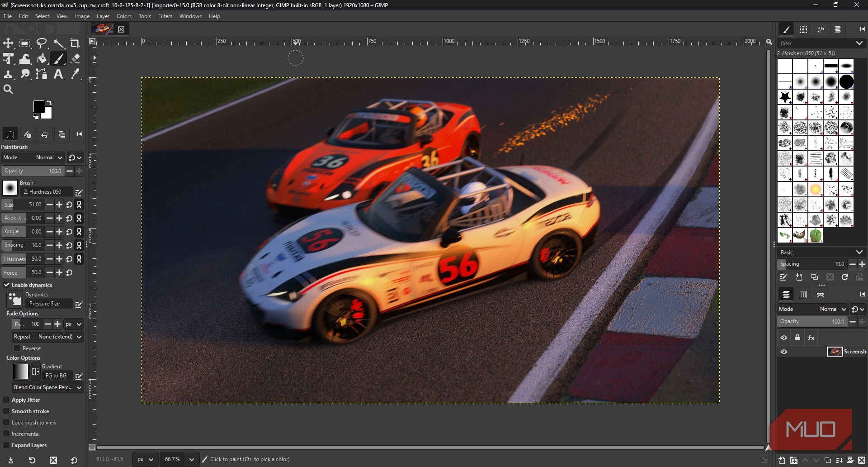Viewport: 868px width, 467px height.
Task: Select the Free Select lasso tool
Action: pos(42,43)
